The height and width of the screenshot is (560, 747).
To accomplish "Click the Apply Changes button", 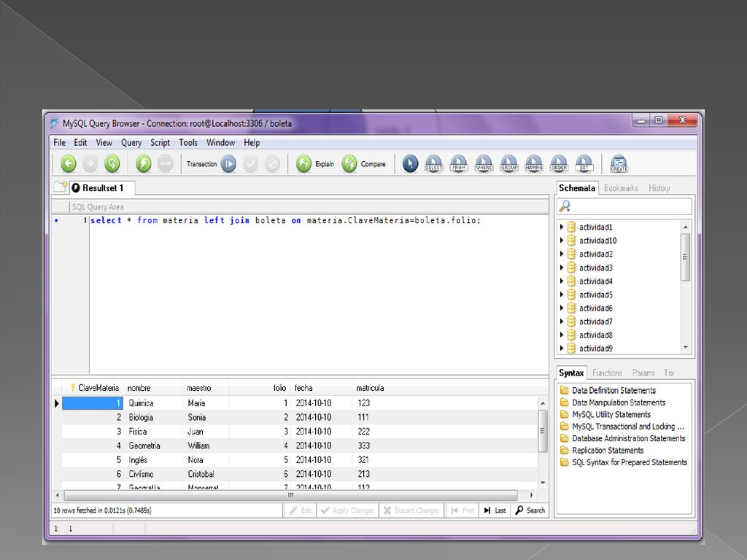I will pos(347,510).
